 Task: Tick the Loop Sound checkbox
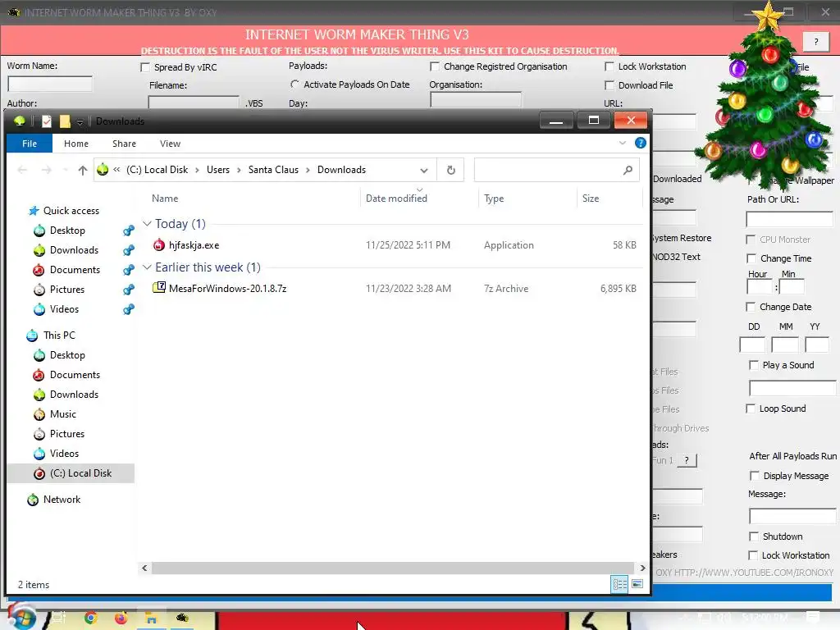(751, 409)
